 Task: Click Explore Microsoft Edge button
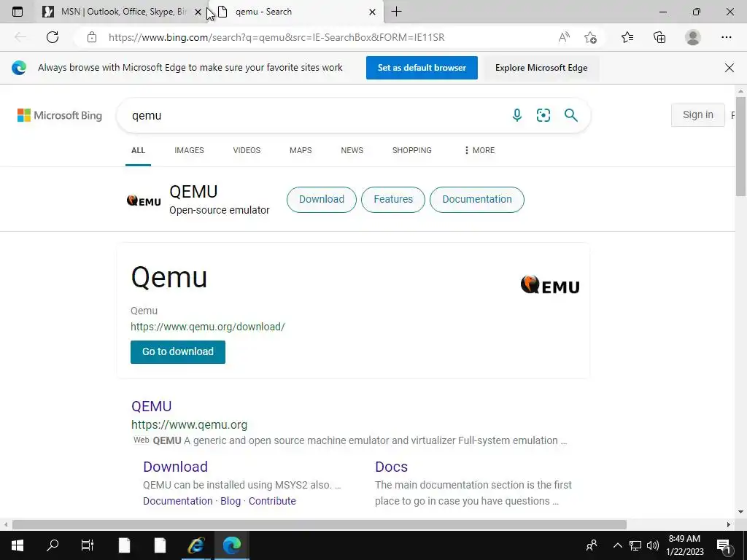(541, 68)
